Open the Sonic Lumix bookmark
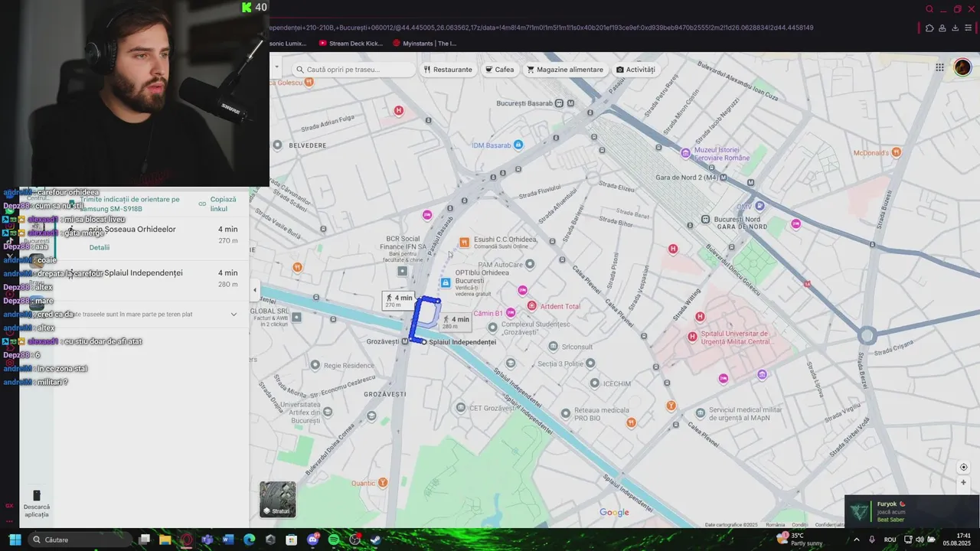 pos(287,44)
